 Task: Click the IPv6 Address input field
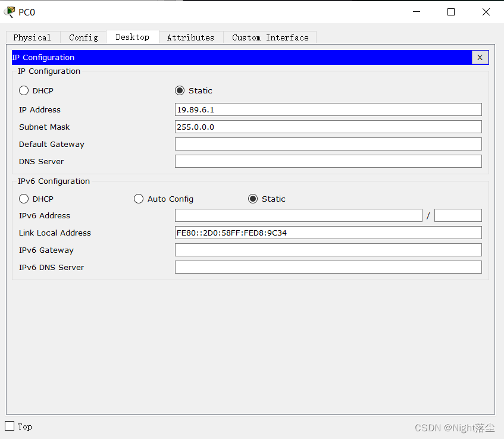pyautogui.click(x=299, y=215)
